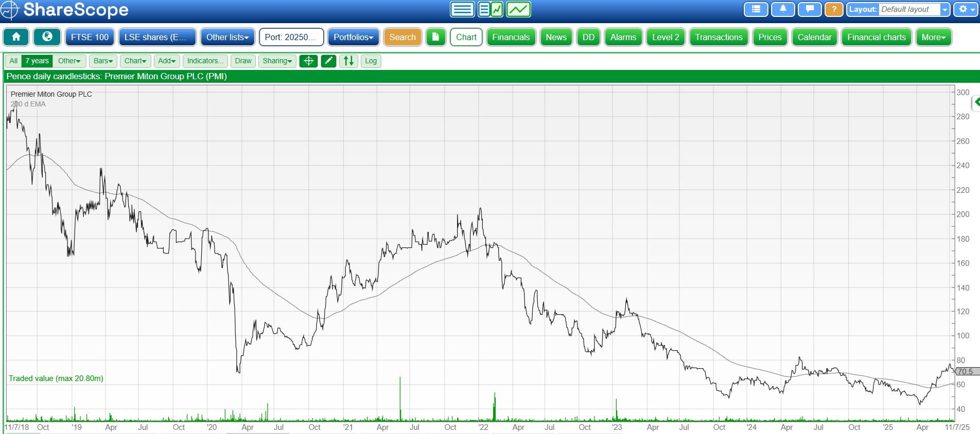Expand the Bars dropdown
Screen dimensions: 980x434
103,61
